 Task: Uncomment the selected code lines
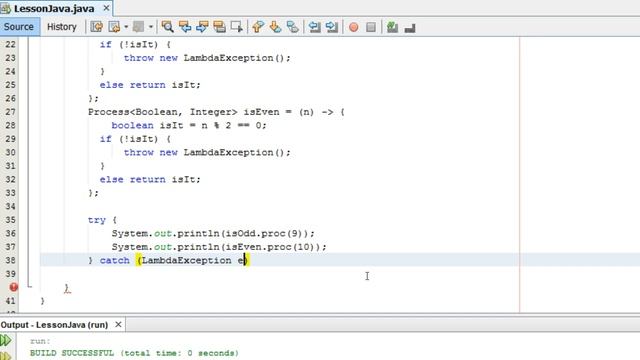point(410,27)
